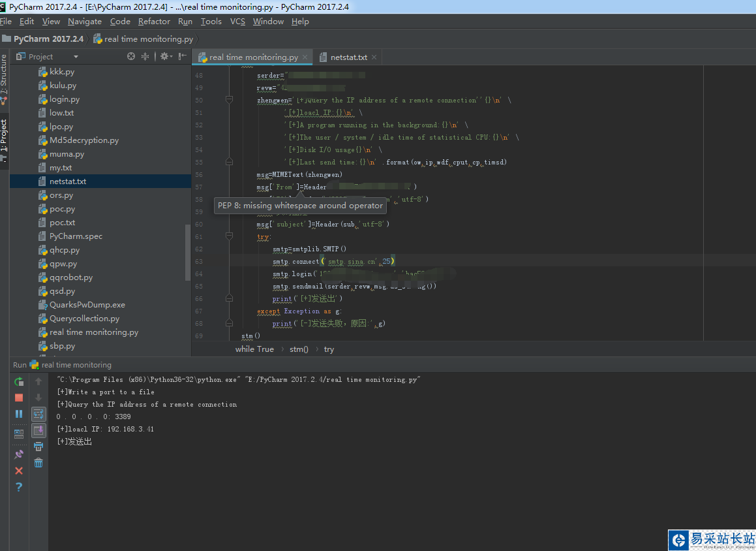Open the Project view dropdown
This screenshot has width=756, height=551.
pos(76,57)
